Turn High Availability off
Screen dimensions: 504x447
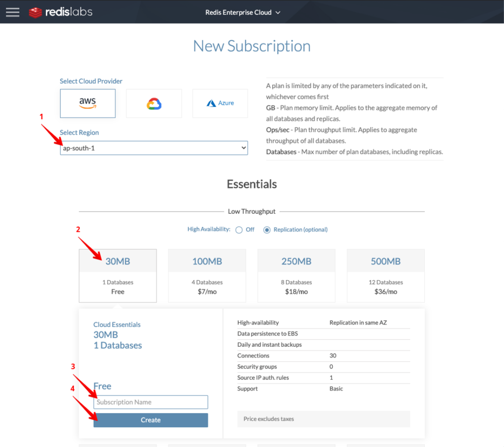pyautogui.click(x=239, y=230)
